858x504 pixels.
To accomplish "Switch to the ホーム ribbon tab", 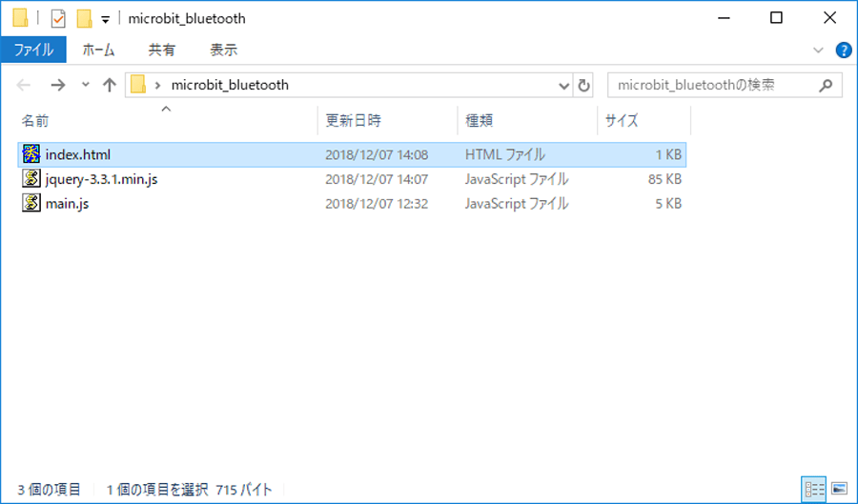I will (x=98, y=50).
